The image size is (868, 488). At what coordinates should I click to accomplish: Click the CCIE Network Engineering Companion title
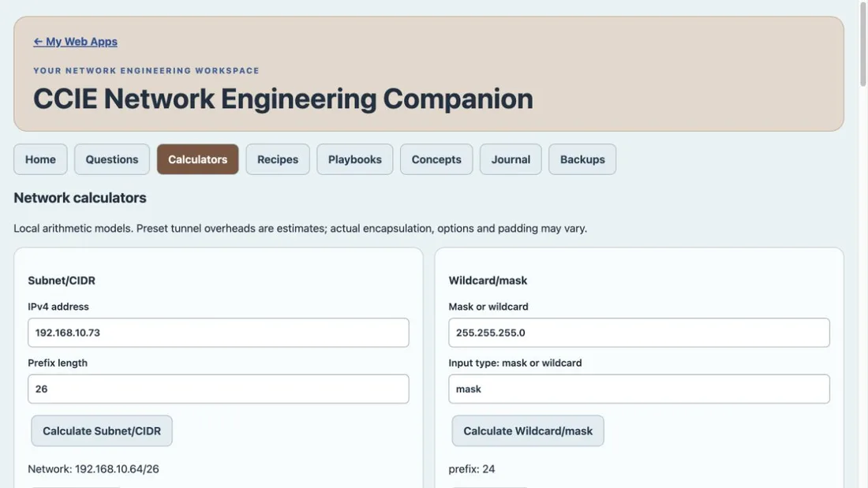[282, 99]
